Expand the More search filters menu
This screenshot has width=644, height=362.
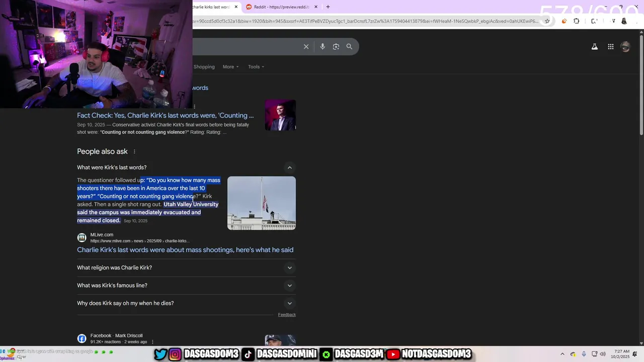231,67
